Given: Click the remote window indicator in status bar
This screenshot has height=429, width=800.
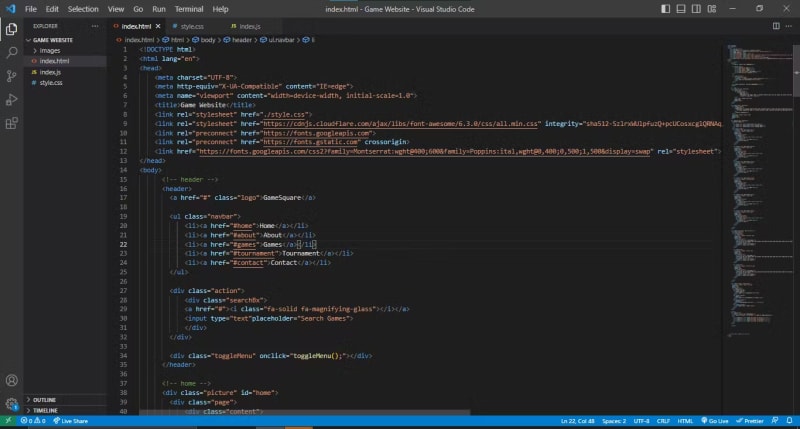Looking at the screenshot, I should pyautogui.click(x=8, y=421).
